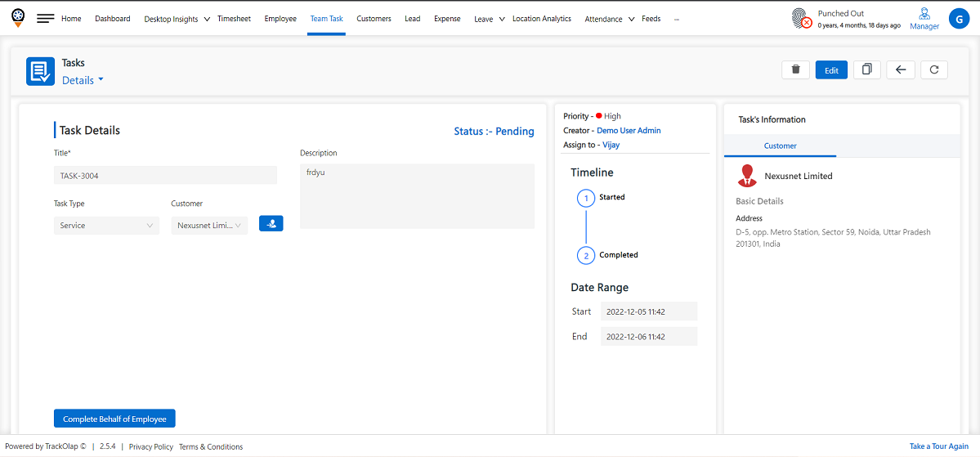Open the Feeds menu item

pyautogui.click(x=651, y=19)
